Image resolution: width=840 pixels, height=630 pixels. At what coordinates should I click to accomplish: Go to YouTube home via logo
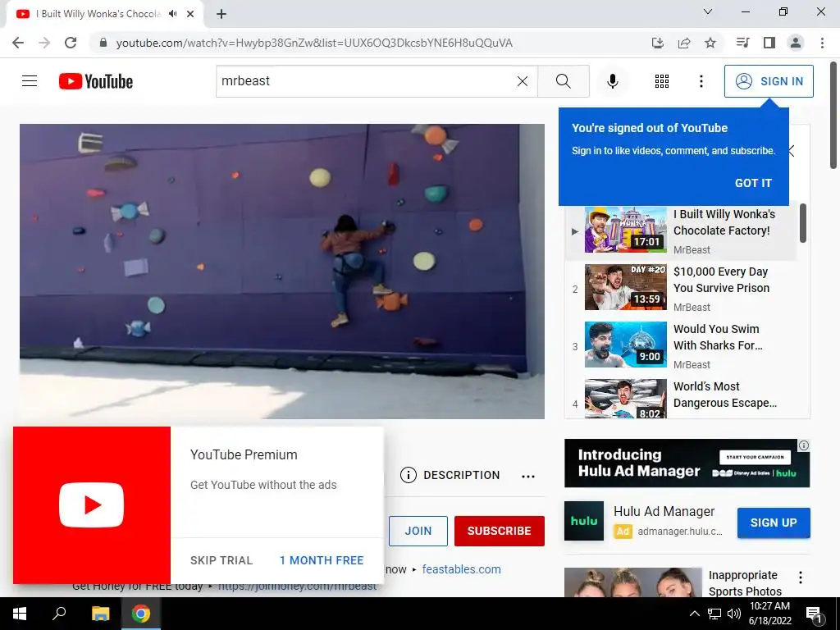(x=96, y=81)
